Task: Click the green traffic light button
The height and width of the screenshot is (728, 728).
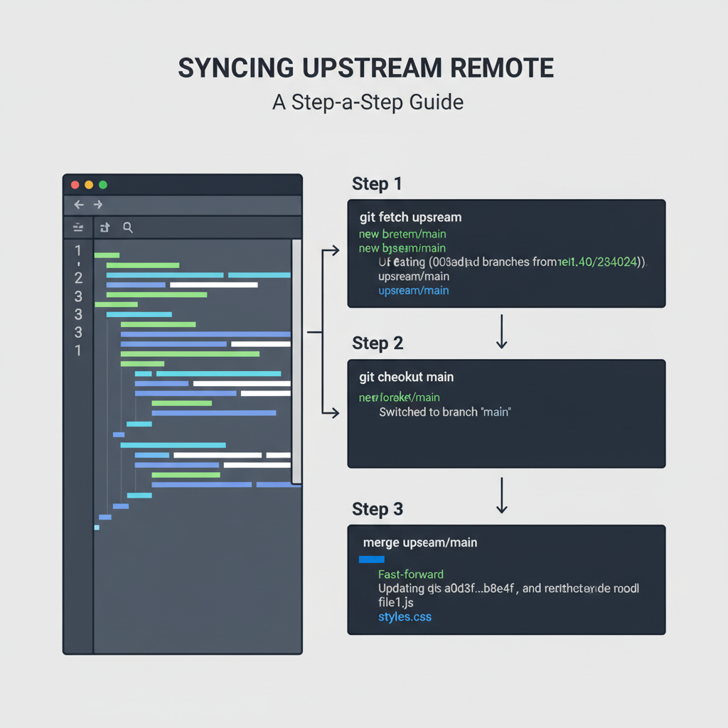Action: pyautogui.click(x=102, y=184)
